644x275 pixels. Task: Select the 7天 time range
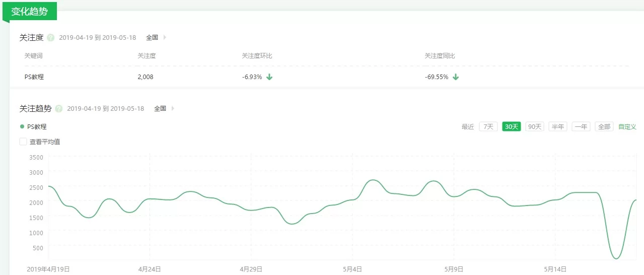[x=488, y=126]
